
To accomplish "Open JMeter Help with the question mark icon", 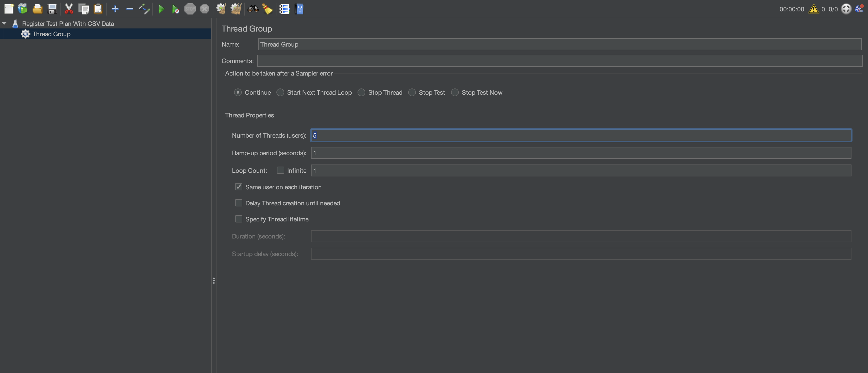I will 299,9.
